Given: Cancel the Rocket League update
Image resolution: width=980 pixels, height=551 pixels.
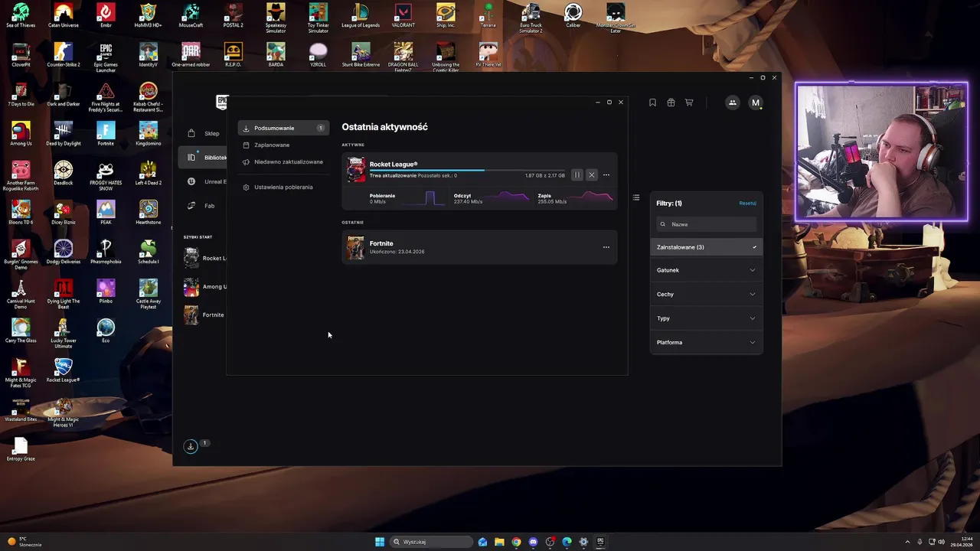Looking at the screenshot, I should click(x=591, y=175).
